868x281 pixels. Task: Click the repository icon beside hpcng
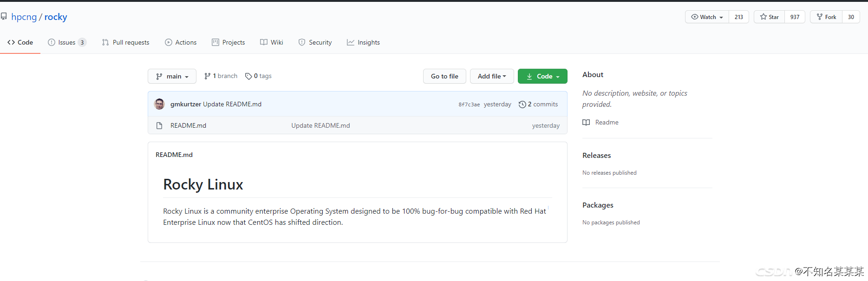[x=4, y=17]
